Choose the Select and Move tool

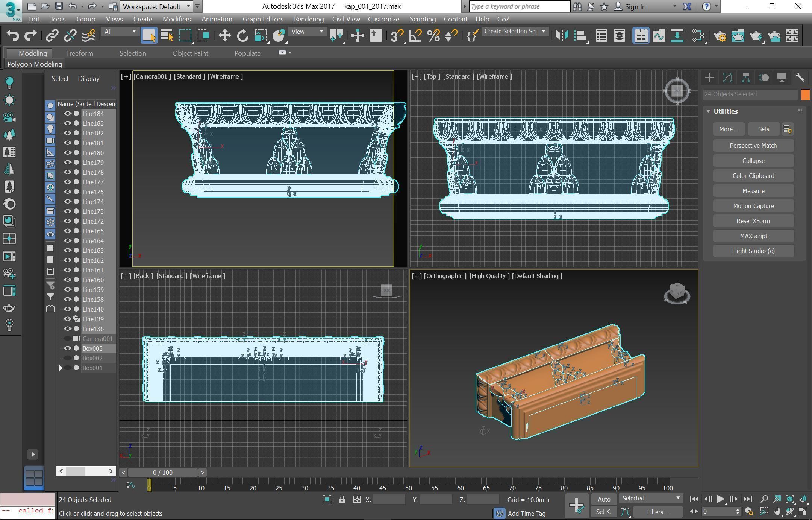[224, 36]
